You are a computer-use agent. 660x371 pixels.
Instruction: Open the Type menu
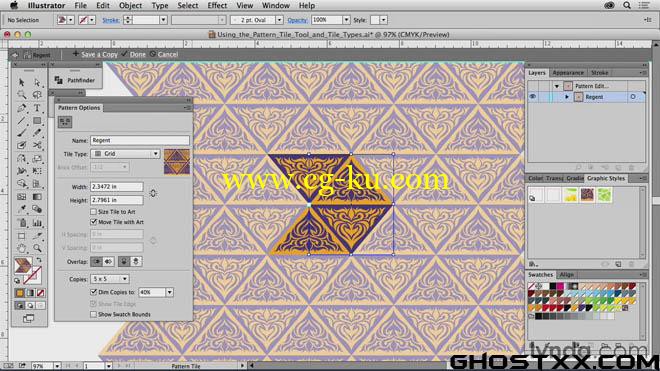[x=160, y=5]
